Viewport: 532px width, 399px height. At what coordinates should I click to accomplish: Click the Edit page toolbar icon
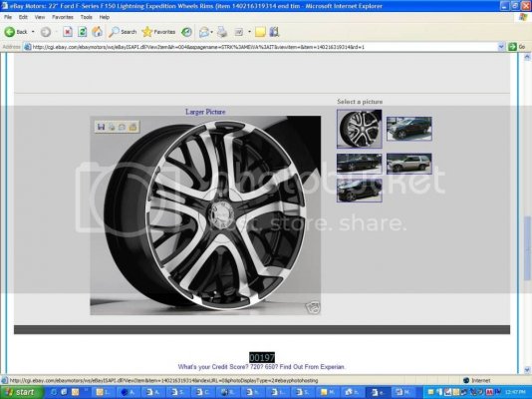tap(239, 32)
